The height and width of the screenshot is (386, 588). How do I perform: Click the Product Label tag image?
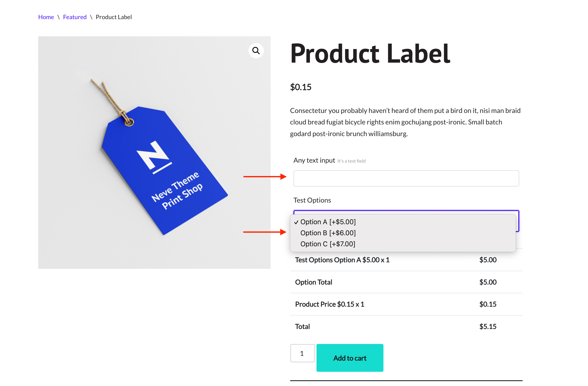[x=154, y=152]
